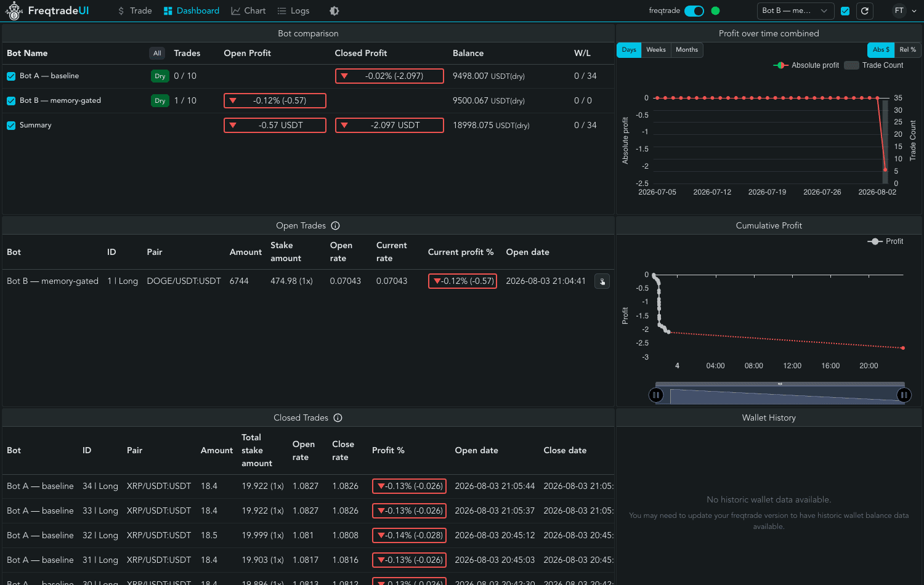Image resolution: width=924 pixels, height=585 pixels.
Task: Click Bot A closed profit -0.02% badge
Action: click(389, 76)
